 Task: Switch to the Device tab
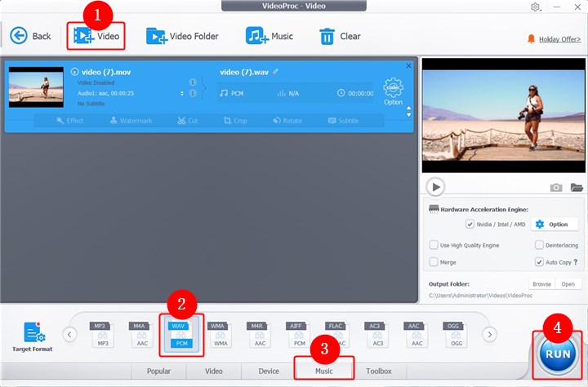(269, 371)
